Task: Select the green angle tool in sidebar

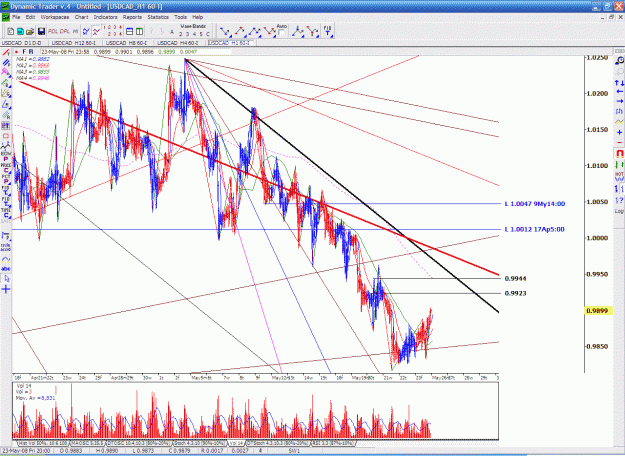Action: pos(6,83)
